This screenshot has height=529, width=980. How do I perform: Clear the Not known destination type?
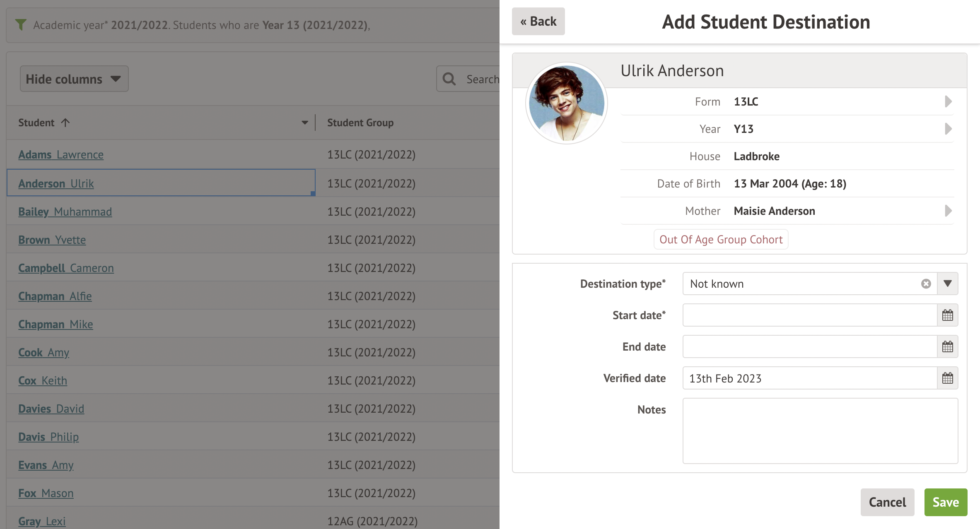tap(926, 284)
